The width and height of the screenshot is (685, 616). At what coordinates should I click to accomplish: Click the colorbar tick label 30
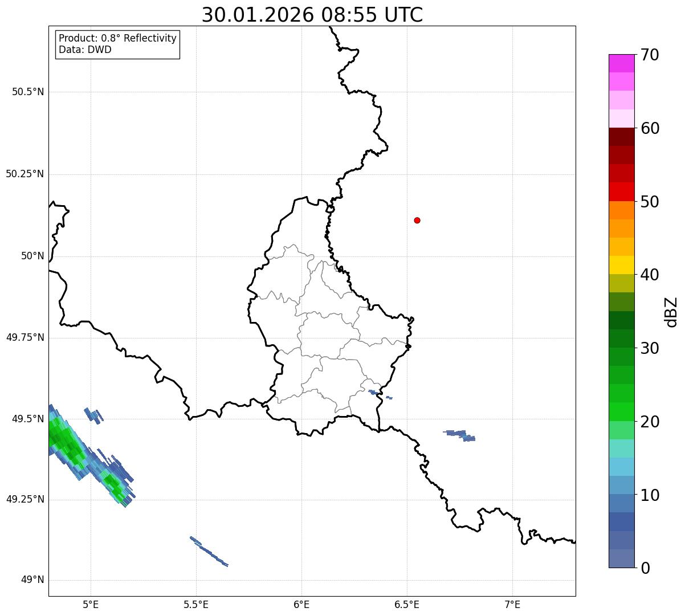[x=650, y=348]
